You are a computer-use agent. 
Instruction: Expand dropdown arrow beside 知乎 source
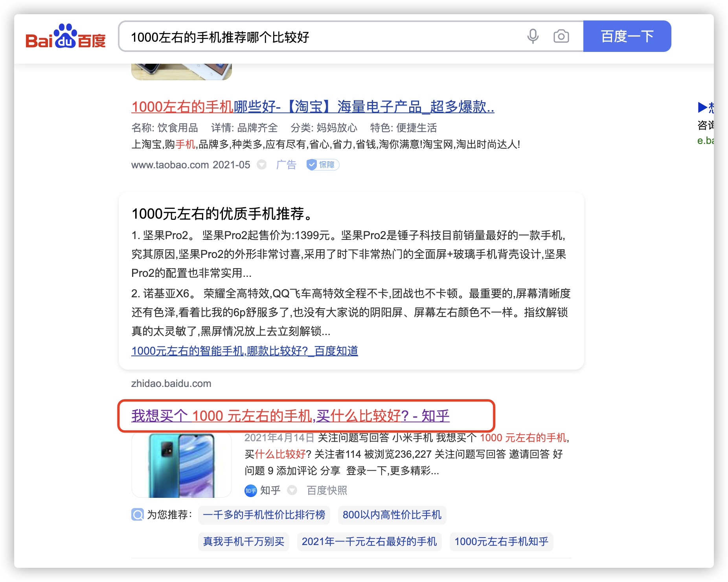click(292, 490)
